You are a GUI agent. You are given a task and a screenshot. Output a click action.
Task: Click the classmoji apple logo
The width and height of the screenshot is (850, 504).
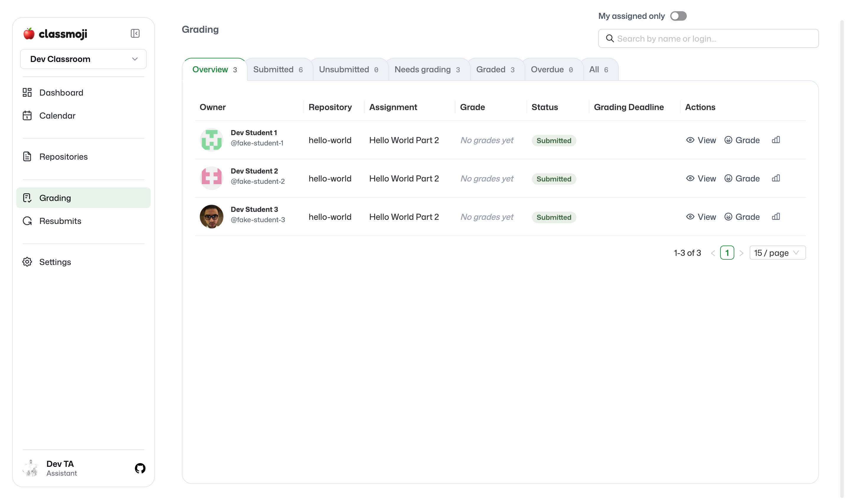coord(29,34)
